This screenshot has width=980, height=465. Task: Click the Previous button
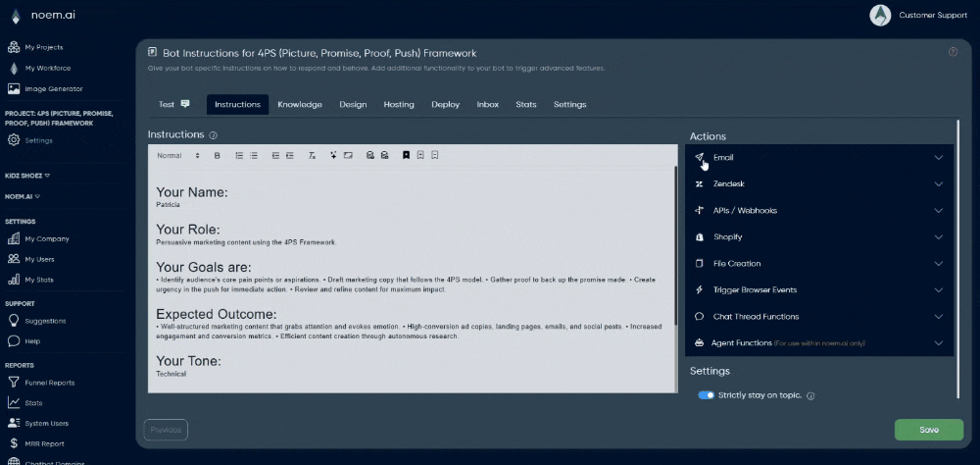(166, 430)
